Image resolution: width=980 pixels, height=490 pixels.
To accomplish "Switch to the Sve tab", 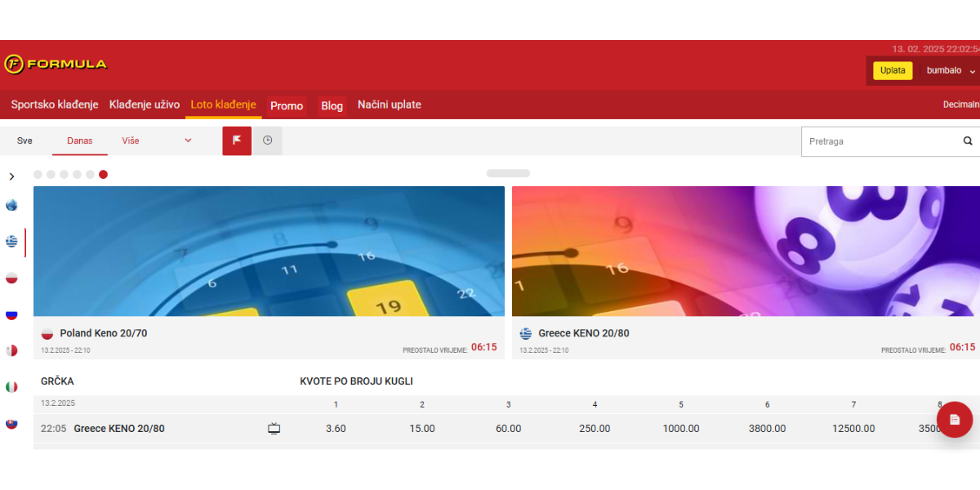I will [24, 140].
